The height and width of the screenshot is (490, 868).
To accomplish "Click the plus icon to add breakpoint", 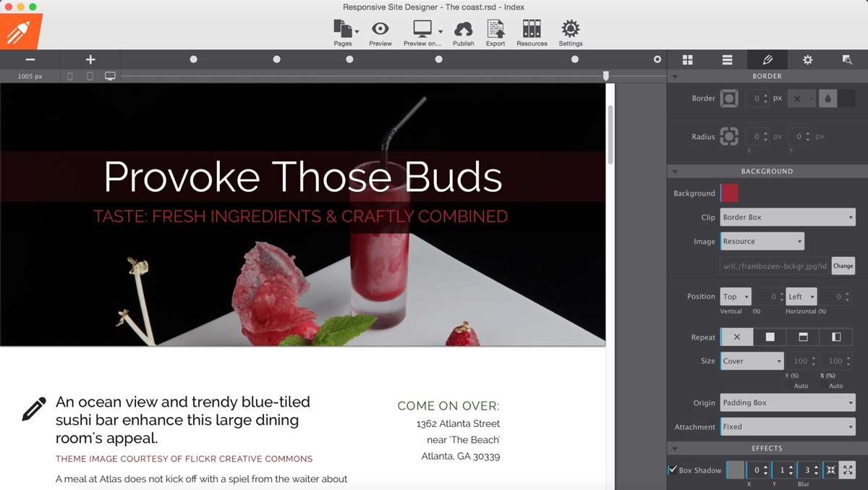I will [x=90, y=59].
